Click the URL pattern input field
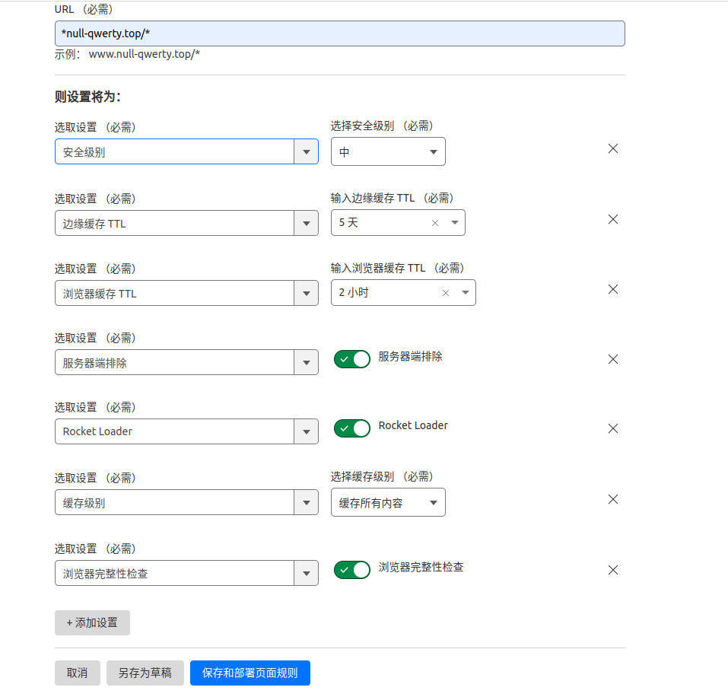728x700 pixels. pos(339,33)
